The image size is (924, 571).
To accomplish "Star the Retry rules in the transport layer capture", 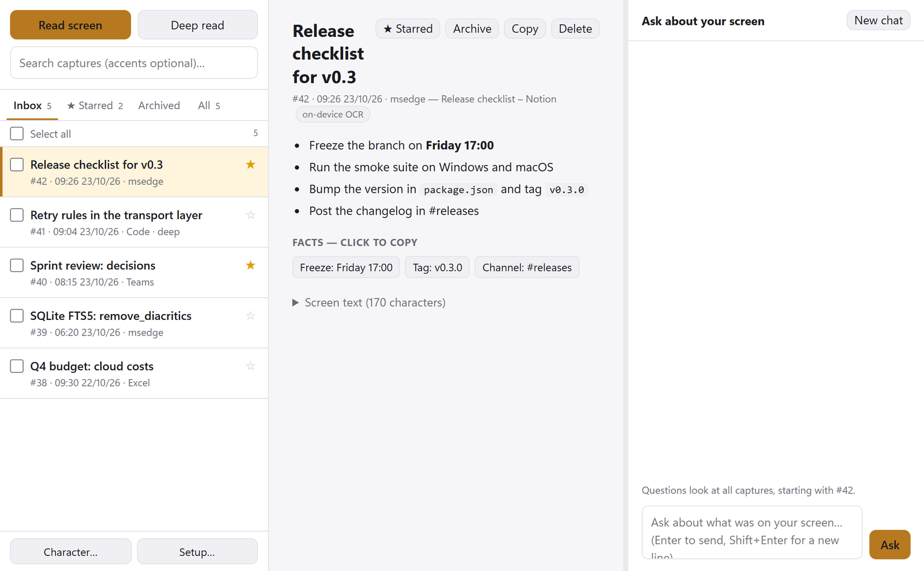I will point(251,215).
